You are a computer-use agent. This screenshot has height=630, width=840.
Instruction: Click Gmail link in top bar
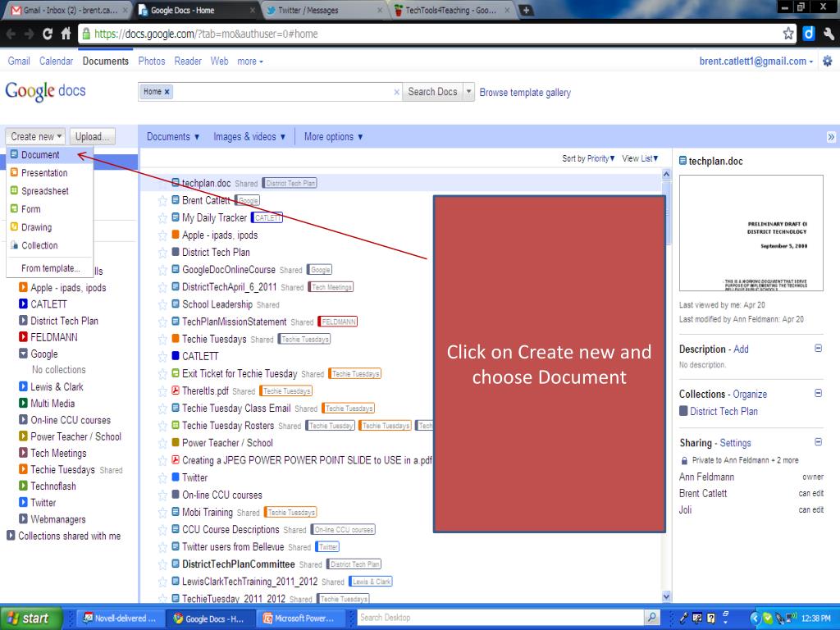pos(19,61)
